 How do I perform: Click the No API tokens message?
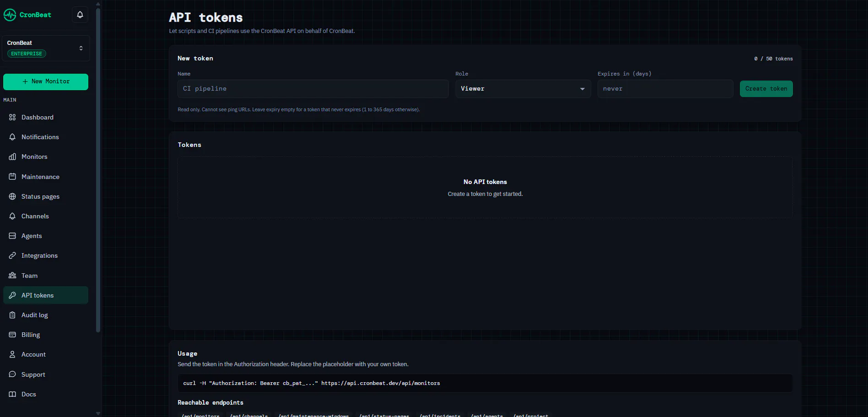tap(485, 182)
